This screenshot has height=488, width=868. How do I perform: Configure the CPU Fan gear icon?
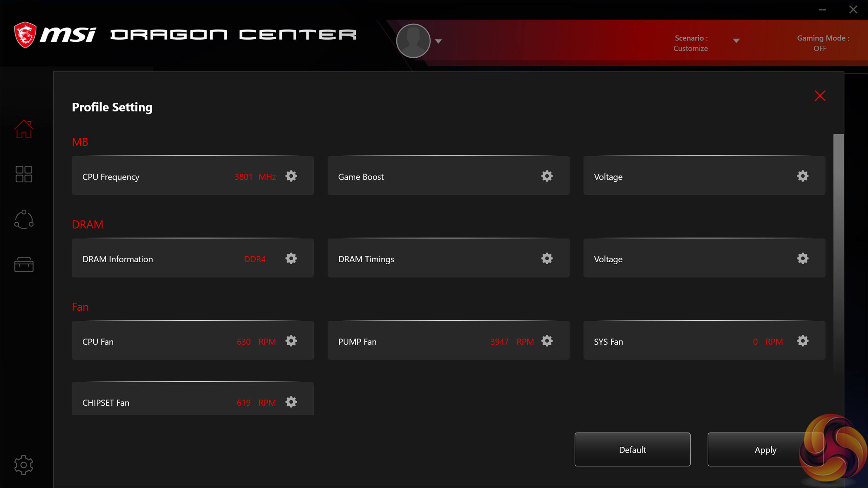[291, 341]
